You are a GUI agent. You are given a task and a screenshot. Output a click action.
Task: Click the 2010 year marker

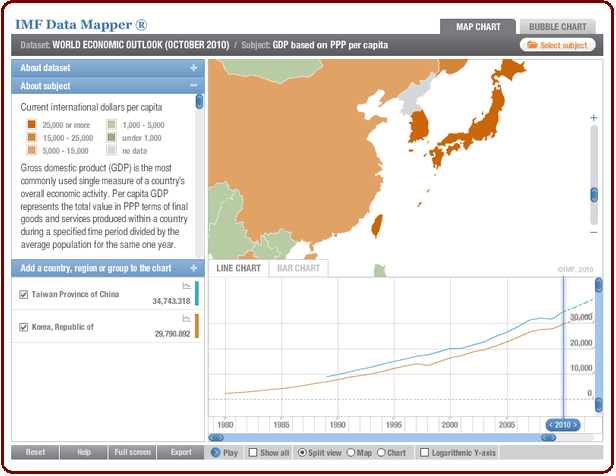pos(563,425)
